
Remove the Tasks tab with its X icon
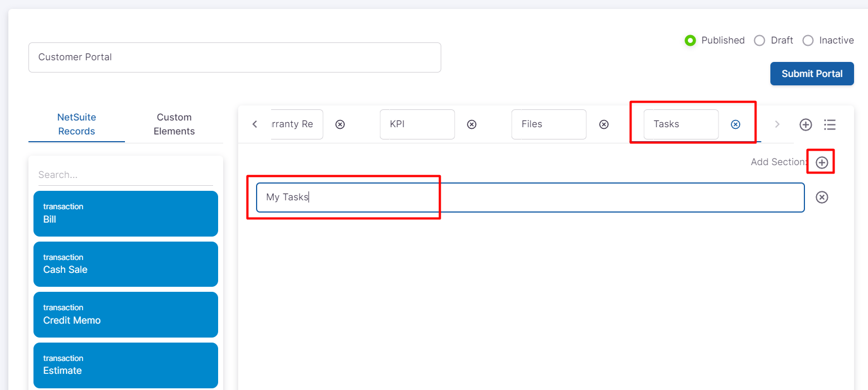point(735,124)
